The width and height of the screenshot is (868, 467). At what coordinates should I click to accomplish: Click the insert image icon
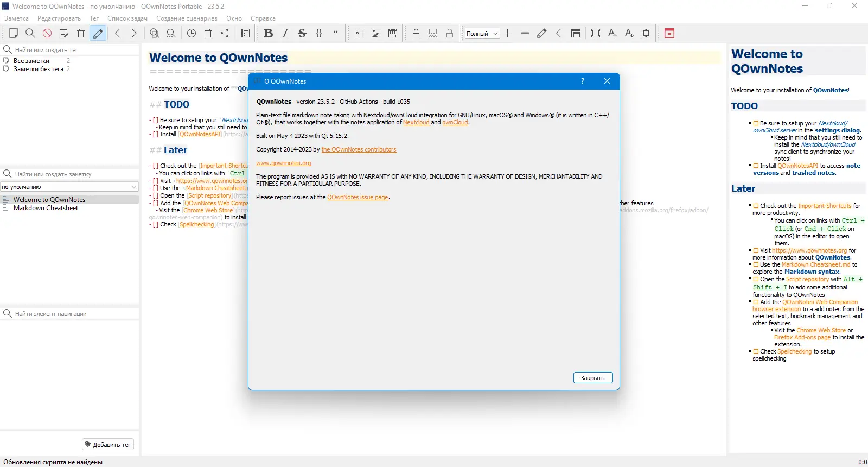(376, 33)
